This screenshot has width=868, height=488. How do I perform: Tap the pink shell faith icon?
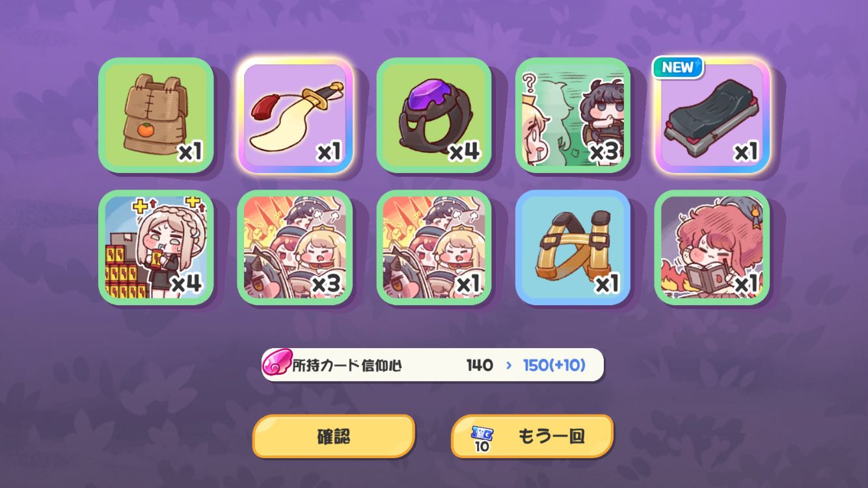pyautogui.click(x=277, y=365)
